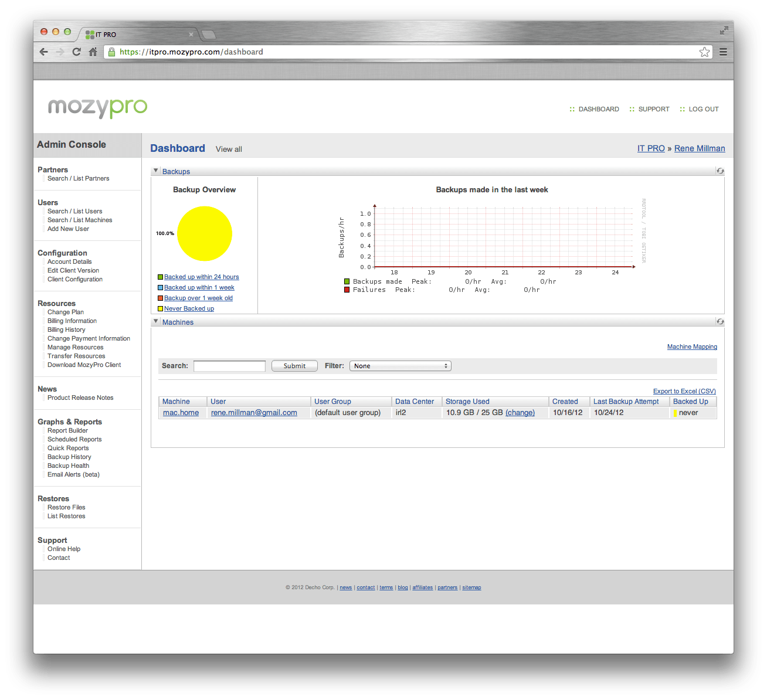Viewport: 767px width, 700px height.
Task: Sort by the Last Backup Attempt column
Action: (626, 402)
